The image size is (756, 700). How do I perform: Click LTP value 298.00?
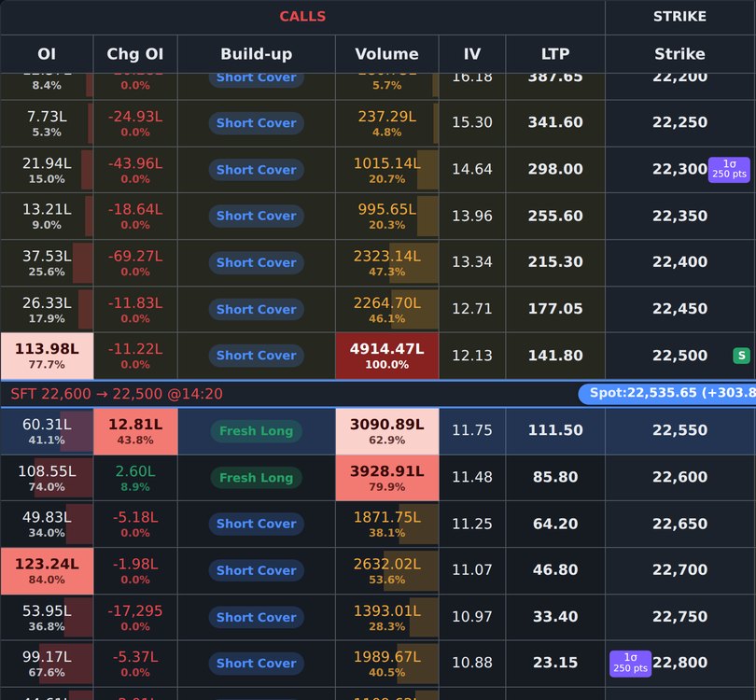(x=555, y=169)
